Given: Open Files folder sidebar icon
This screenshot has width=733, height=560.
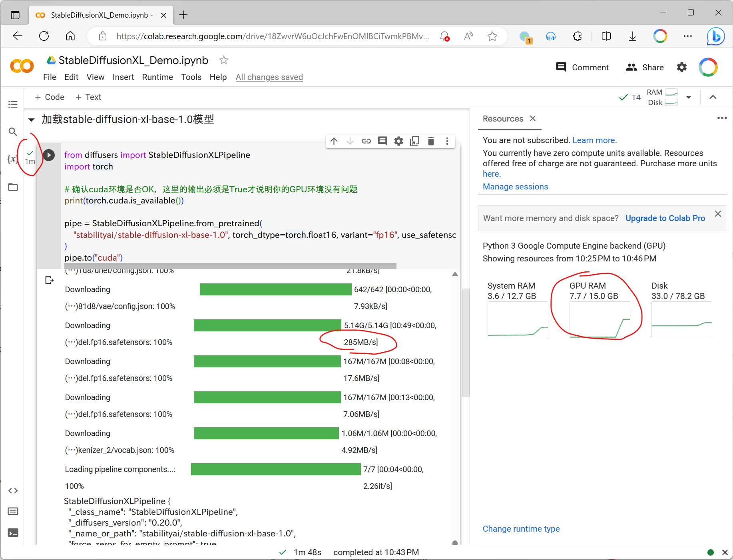Looking at the screenshot, I should pyautogui.click(x=13, y=187).
